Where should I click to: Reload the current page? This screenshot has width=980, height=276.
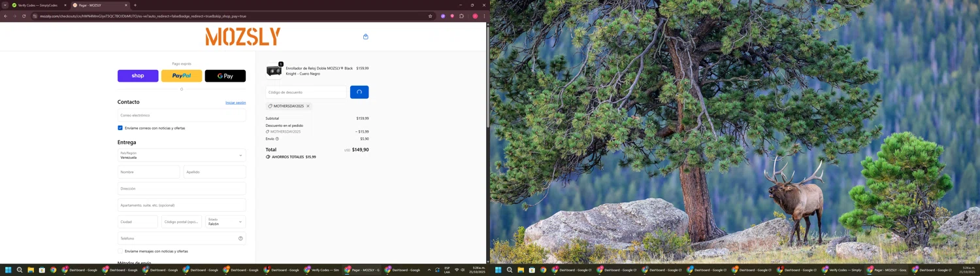pyautogui.click(x=24, y=16)
